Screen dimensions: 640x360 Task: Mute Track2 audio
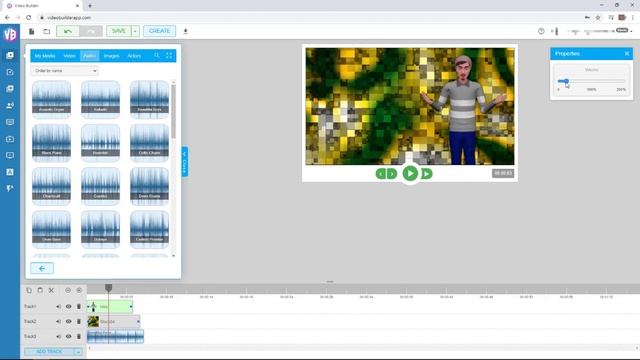coord(58,322)
